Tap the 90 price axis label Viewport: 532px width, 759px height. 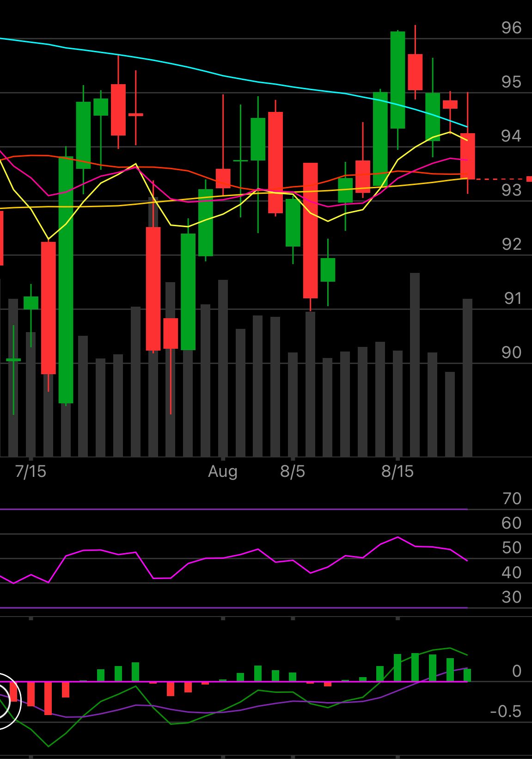511,352
